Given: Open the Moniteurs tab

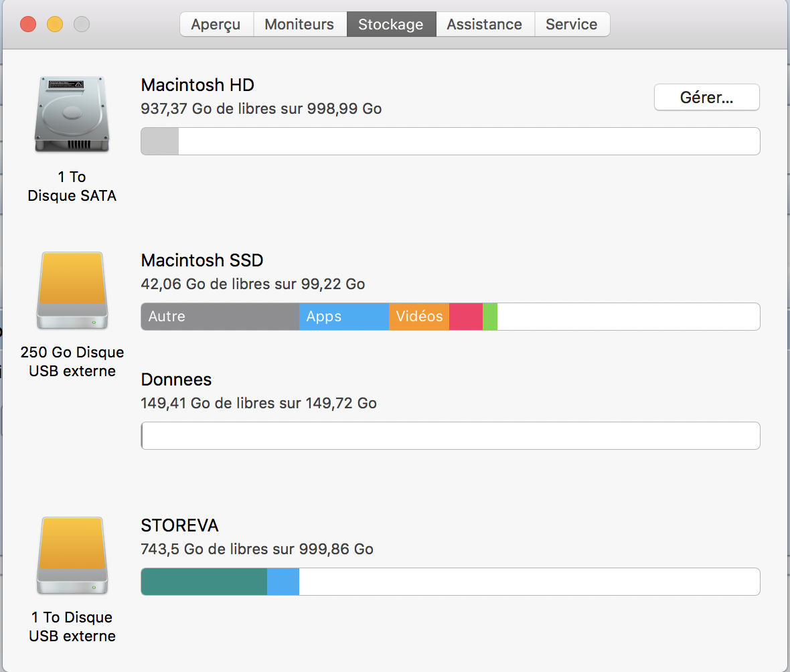Looking at the screenshot, I should pyautogui.click(x=299, y=25).
